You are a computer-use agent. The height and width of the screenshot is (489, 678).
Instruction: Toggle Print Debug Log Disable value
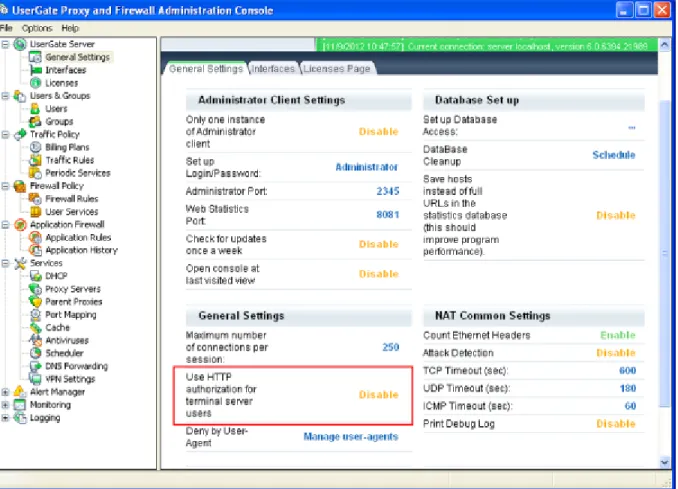click(616, 424)
